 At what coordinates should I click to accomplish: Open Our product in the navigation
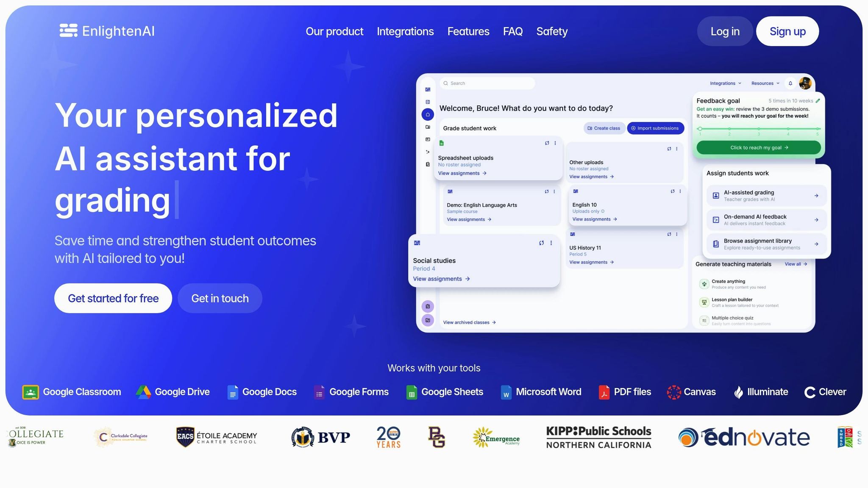(x=334, y=31)
